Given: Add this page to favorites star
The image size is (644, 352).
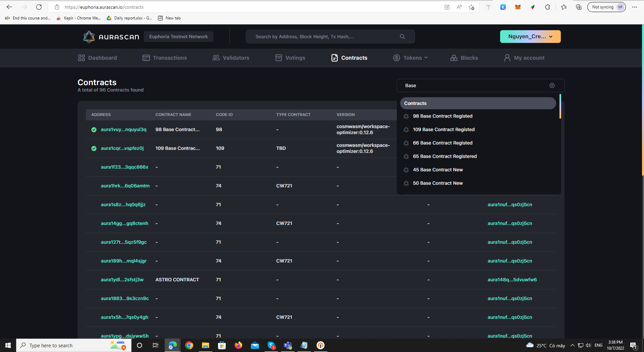Looking at the screenshot, I should [x=471, y=7].
